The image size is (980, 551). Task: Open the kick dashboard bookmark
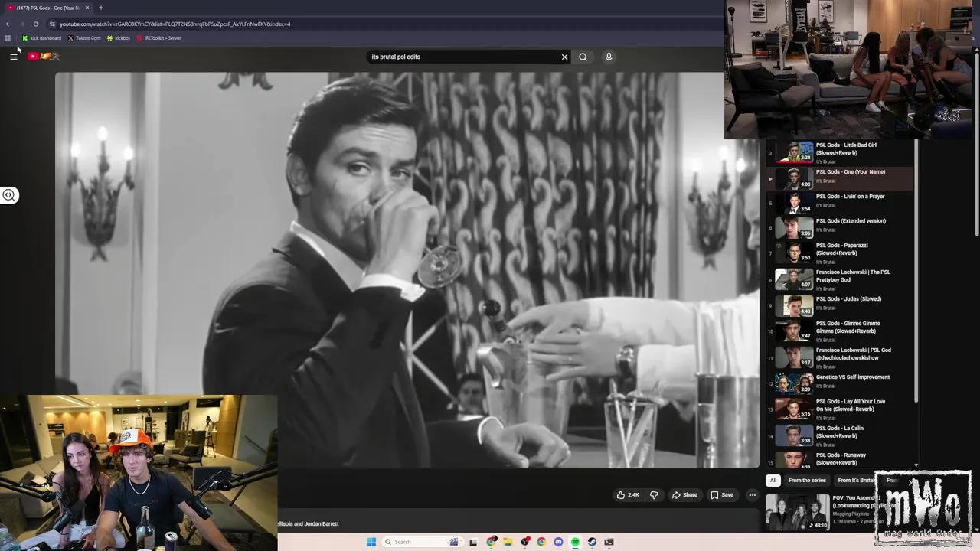(42, 38)
